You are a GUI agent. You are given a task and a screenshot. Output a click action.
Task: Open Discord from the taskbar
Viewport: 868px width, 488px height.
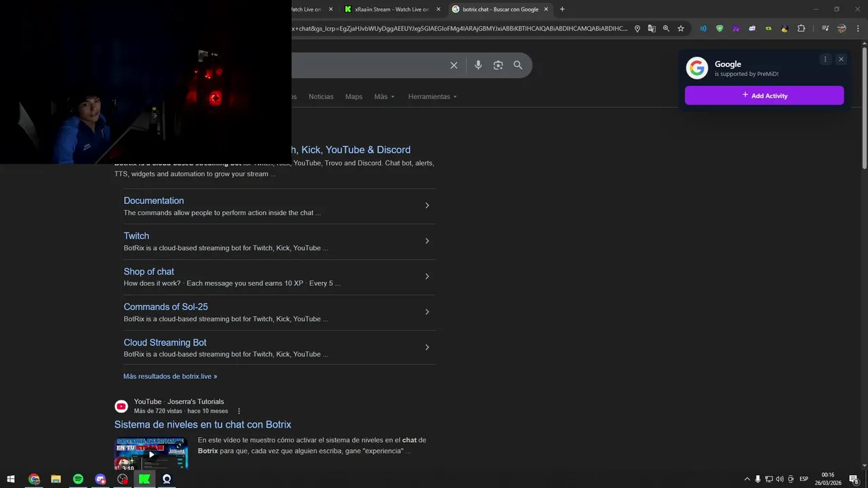tap(100, 479)
